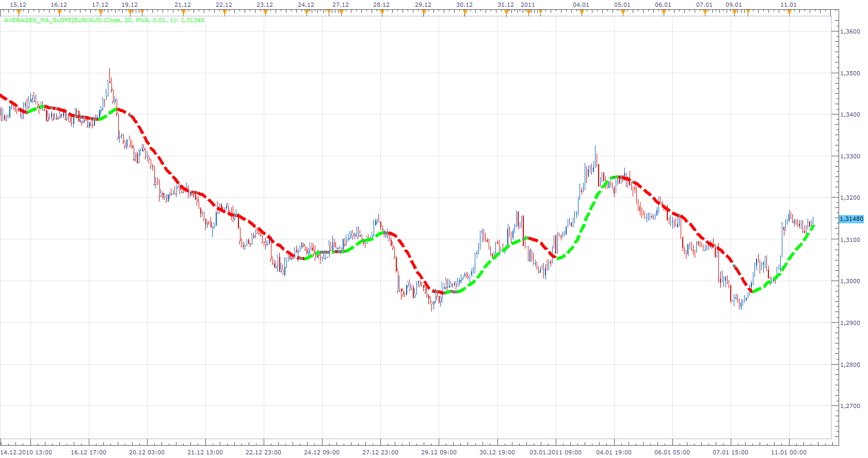Click the 1,3400 price axis label

tap(850, 114)
